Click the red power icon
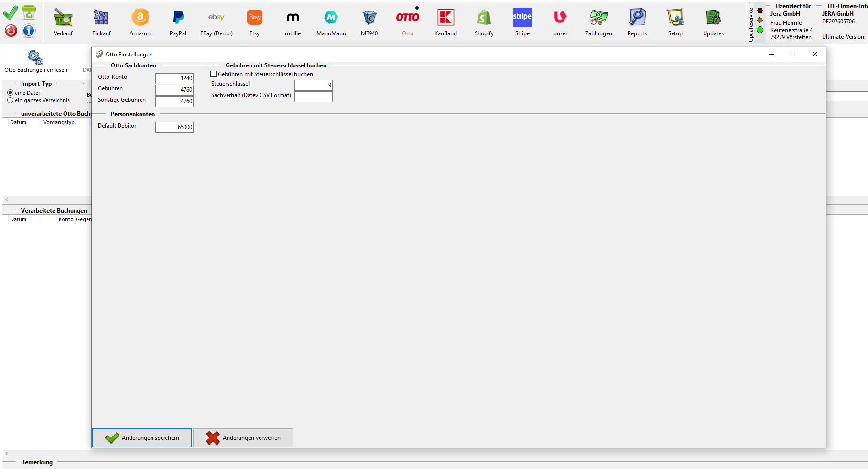 11,31
